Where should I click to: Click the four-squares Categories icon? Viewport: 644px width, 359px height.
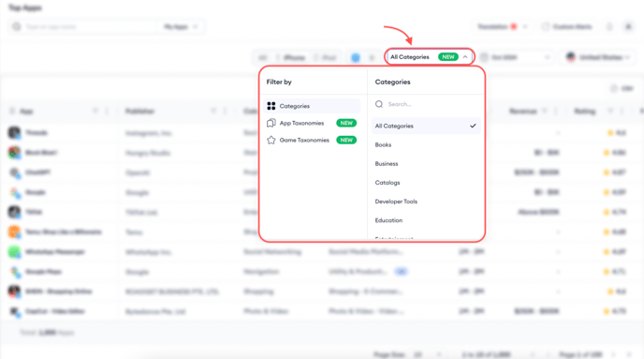271,106
